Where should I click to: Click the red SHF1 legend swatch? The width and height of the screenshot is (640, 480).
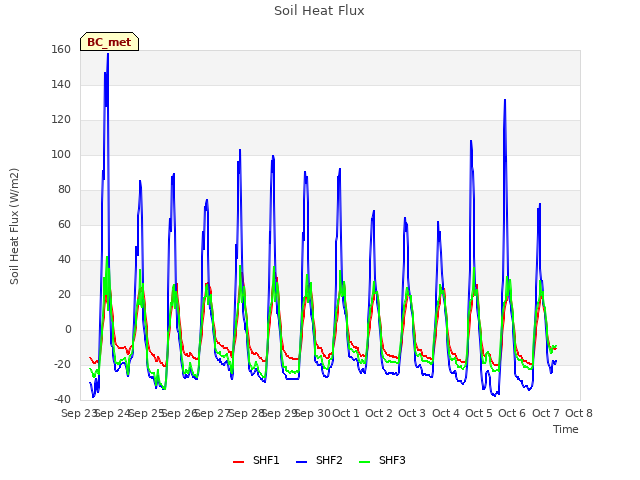(238, 462)
